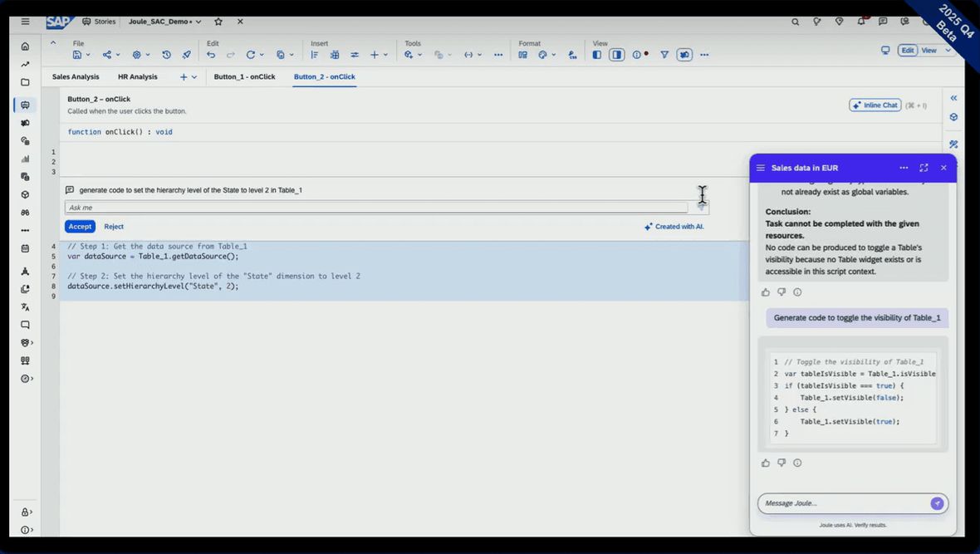This screenshot has width=980, height=554.
Task: Insert a chart from Insert group
Action: (x=315, y=55)
